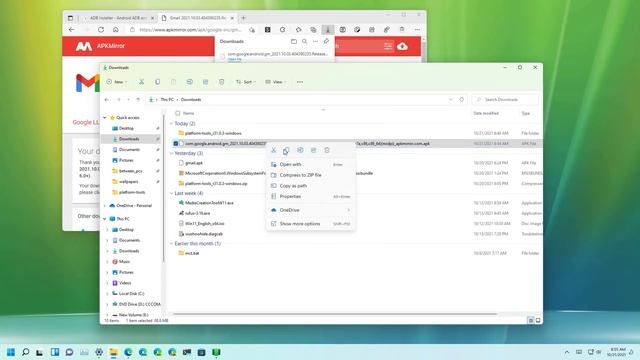The width and height of the screenshot is (640, 360).
Task: Select wallpapers folder in Quick access
Action: pyautogui.click(x=129, y=182)
